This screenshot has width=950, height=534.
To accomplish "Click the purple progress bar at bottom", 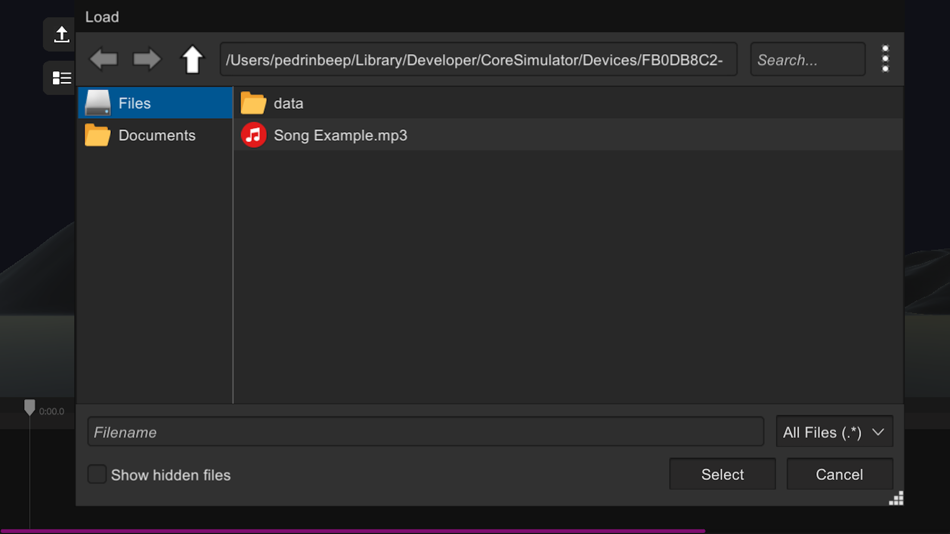I will tap(353, 531).
